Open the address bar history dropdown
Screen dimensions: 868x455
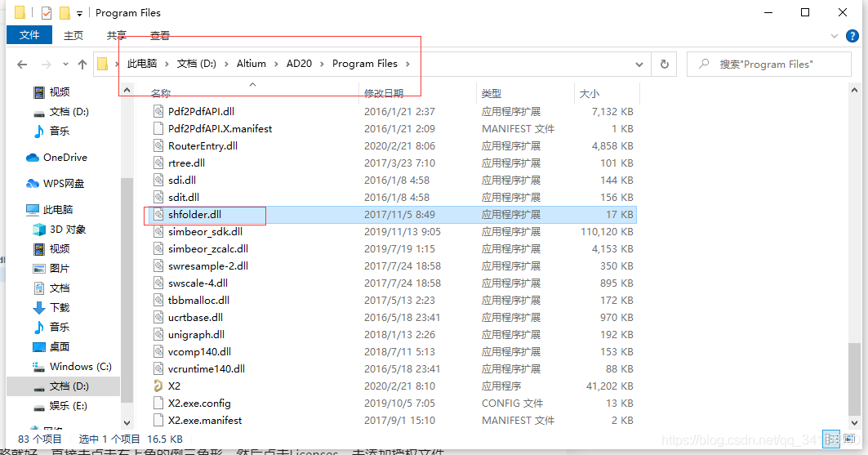(x=639, y=65)
